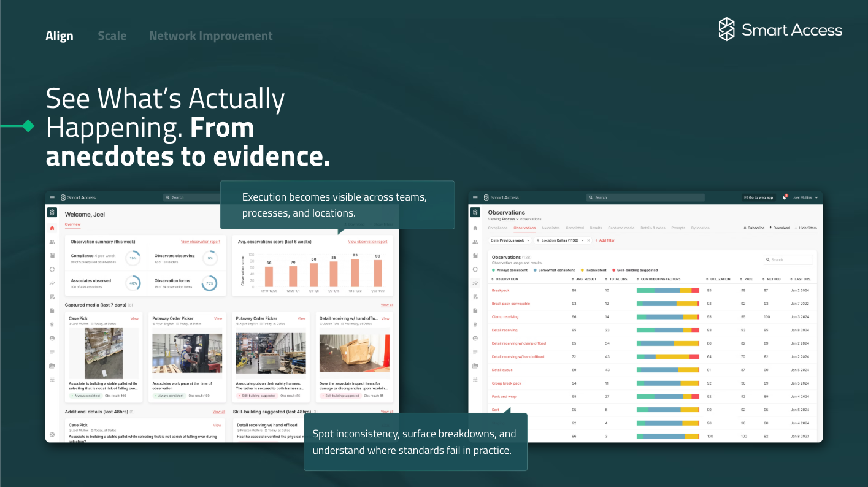Open the people icon in the Observations window sidebar
The width and height of the screenshot is (868, 487).
pos(475,242)
